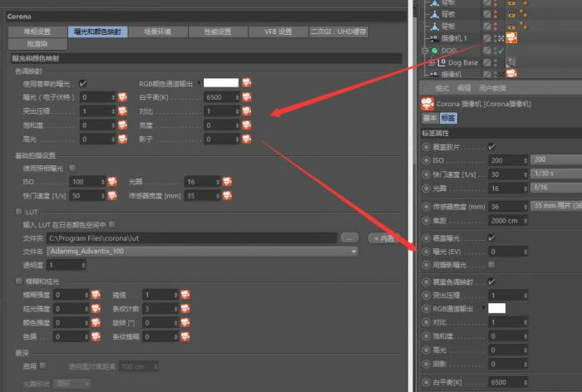Screen dimensions: 582x392
Task: Select 曝光和颜色映射 tab
Action: pyautogui.click(x=97, y=32)
